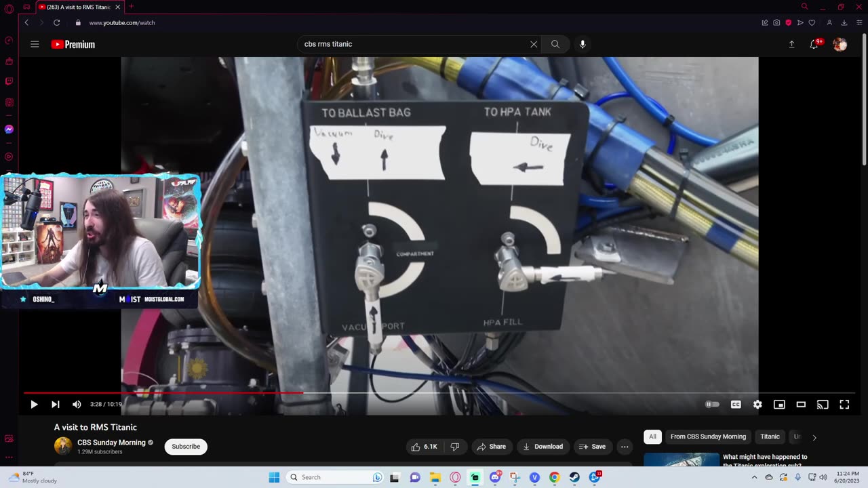Open browser downloads panel
The image size is (868, 488).
[x=844, y=22]
